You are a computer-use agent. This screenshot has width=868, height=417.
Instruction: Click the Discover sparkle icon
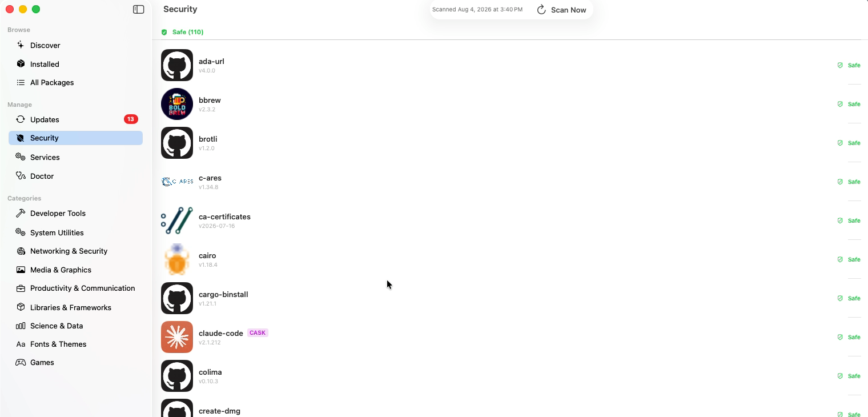pos(21,45)
